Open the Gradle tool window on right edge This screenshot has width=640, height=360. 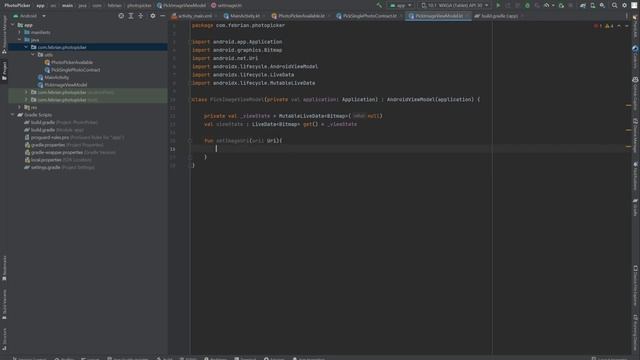click(x=636, y=208)
